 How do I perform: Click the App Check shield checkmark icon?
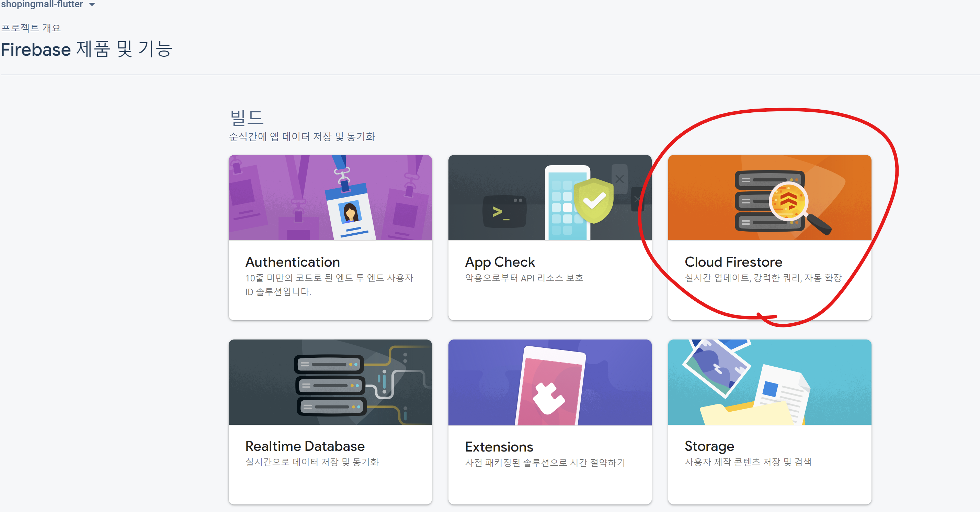pos(594,200)
